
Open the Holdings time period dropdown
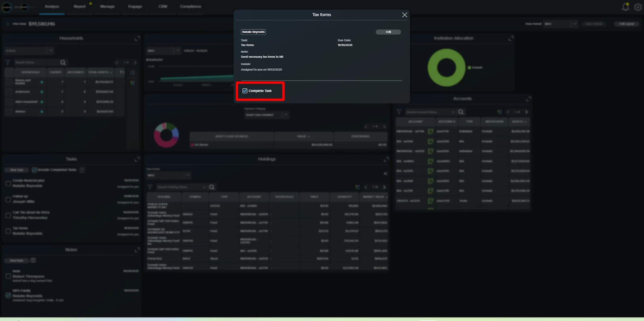coord(169,175)
